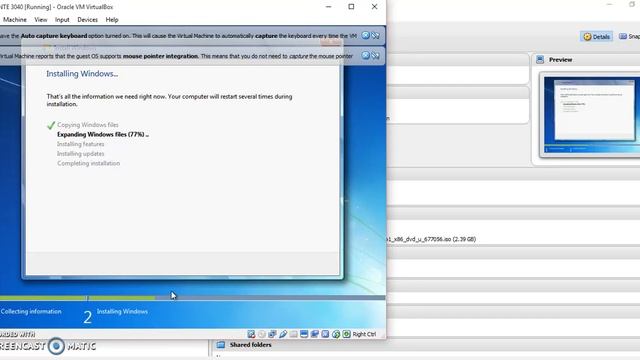The image size is (640, 360).
Task: Click the mouse integration status icon
Action: tap(336, 334)
